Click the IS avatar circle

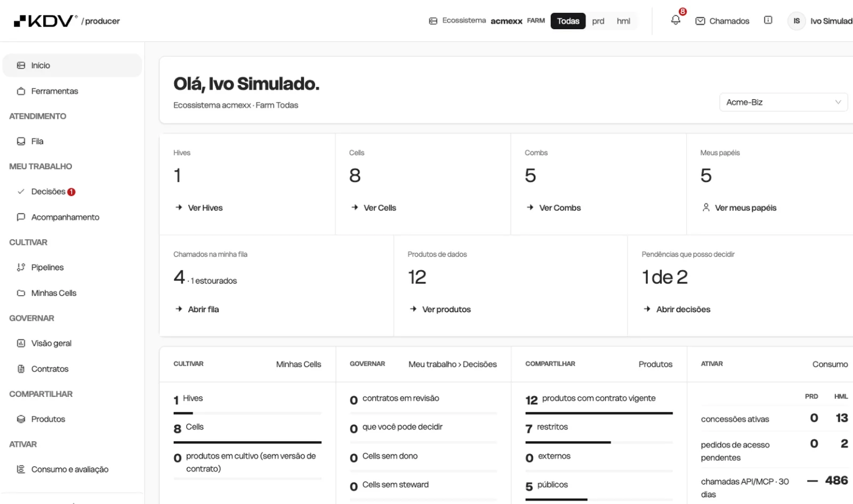(796, 21)
